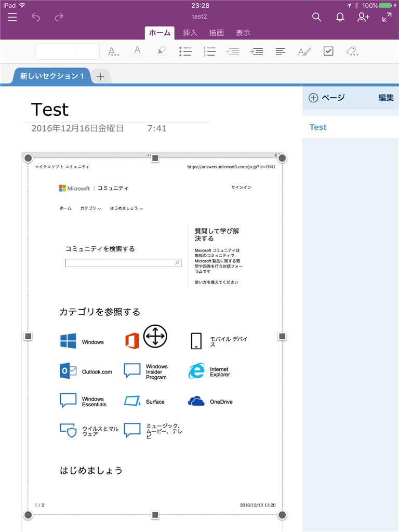
Task: Add a new page with ページ button
Action: 326,98
